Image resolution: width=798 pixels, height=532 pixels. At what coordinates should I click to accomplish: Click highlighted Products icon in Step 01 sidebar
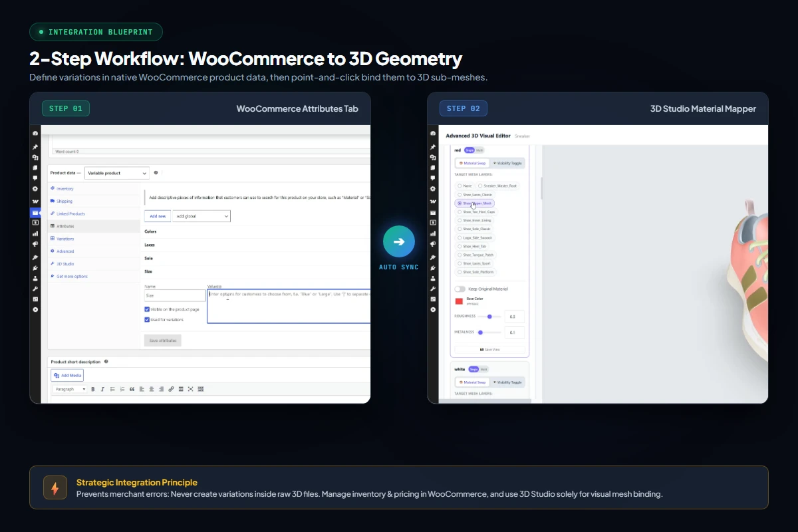35,213
